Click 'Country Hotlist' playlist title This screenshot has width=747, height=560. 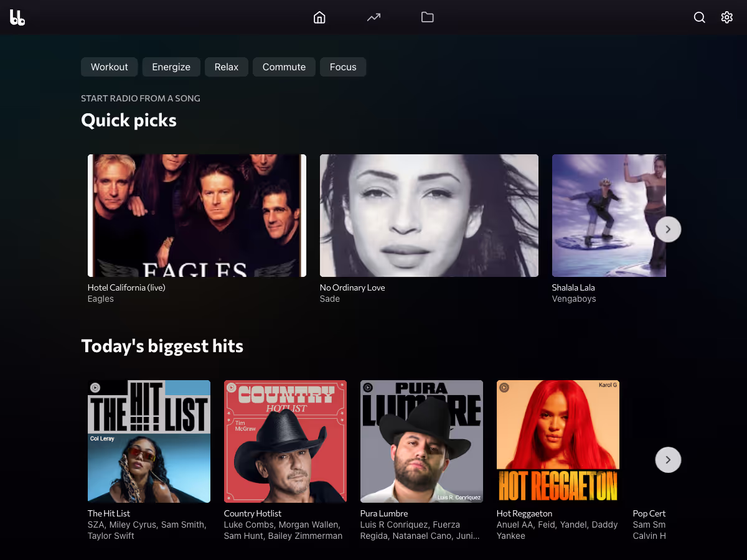pos(253,513)
